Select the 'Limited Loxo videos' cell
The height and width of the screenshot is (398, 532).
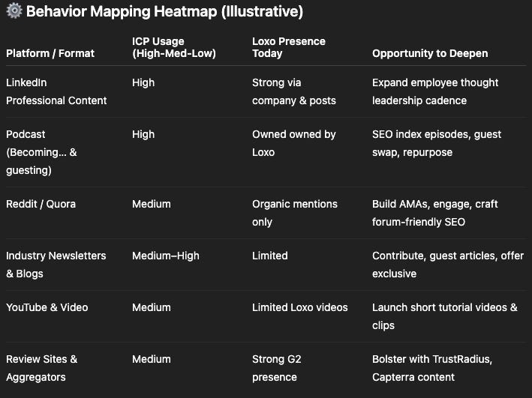coord(300,307)
